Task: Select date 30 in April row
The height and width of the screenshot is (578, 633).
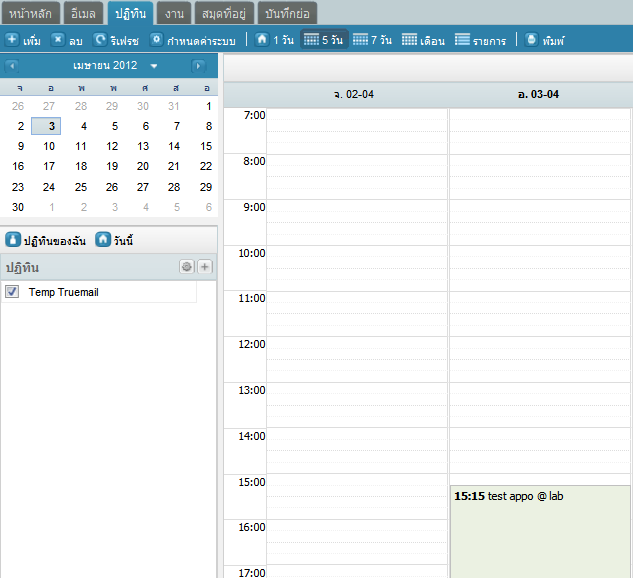Action: pos(18,207)
